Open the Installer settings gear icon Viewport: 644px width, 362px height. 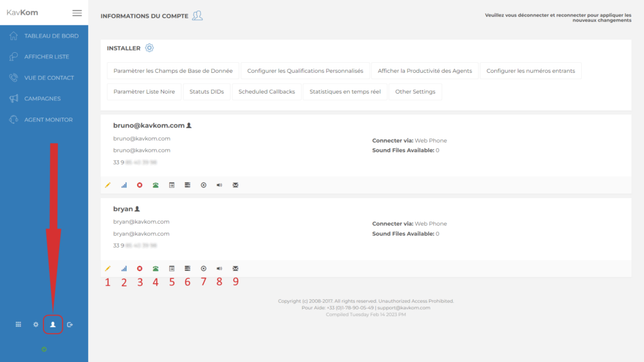click(149, 48)
